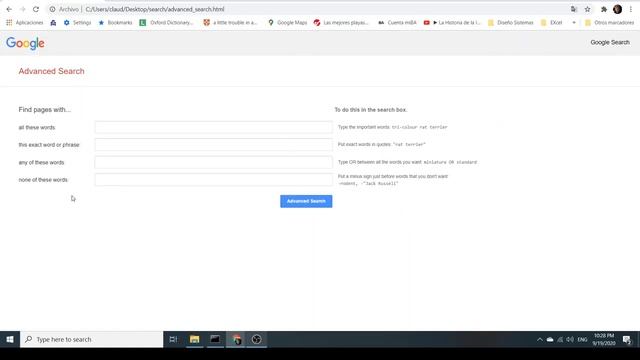The height and width of the screenshot is (360, 640).
Task: Follow the Google Search link at top right
Action: (610, 42)
